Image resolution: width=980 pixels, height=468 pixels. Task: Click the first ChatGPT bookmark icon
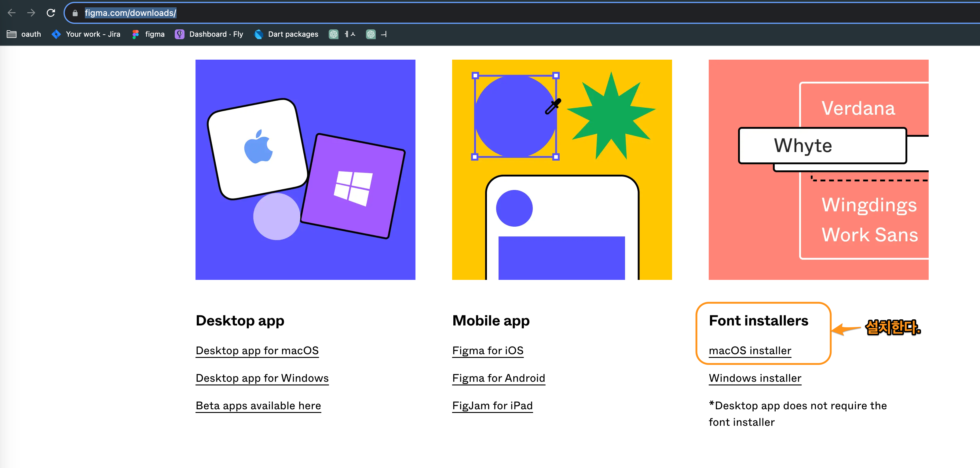coord(333,34)
